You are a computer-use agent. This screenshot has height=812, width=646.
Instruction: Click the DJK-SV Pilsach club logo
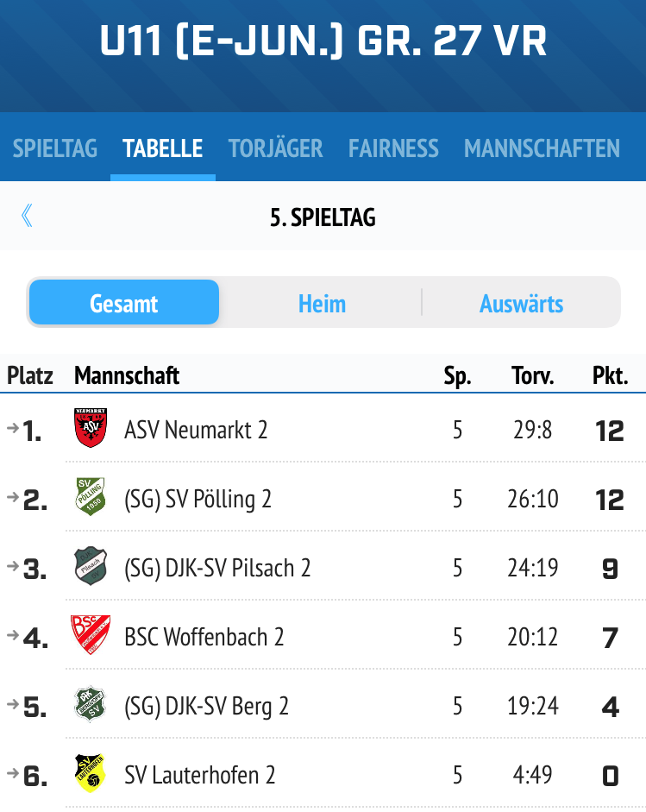(x=91, y=565)
